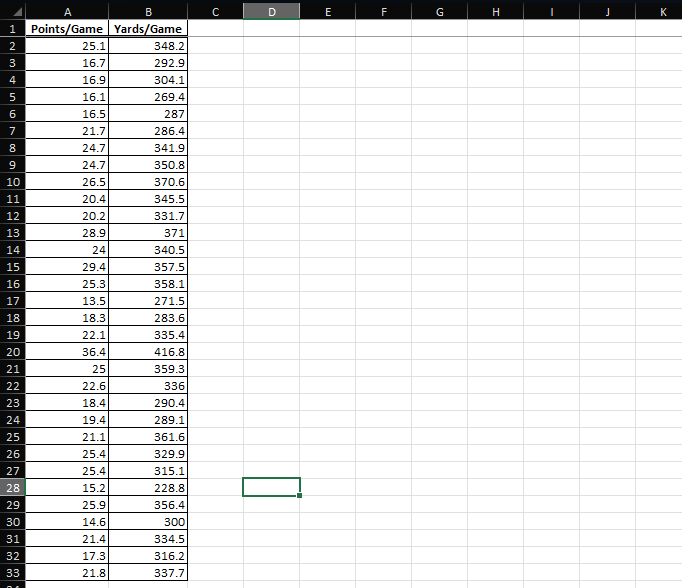Click cell containing 337.7

click(x=148, y=573)
